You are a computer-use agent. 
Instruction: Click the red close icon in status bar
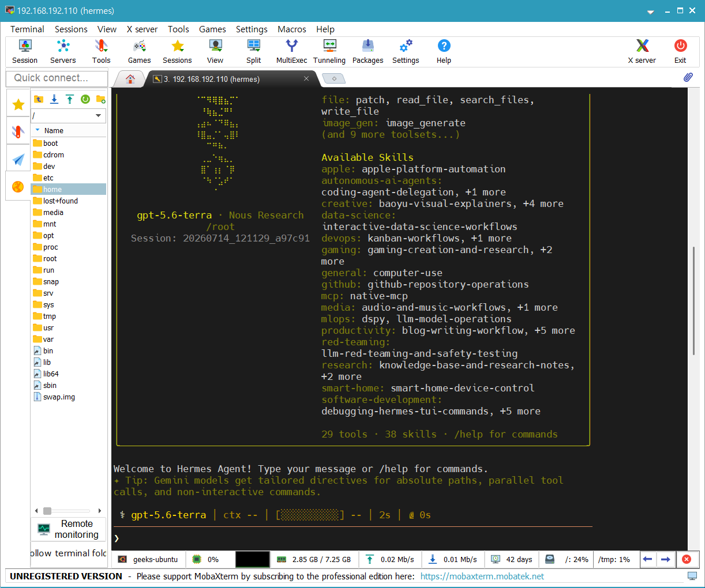[x=687, y=559]
